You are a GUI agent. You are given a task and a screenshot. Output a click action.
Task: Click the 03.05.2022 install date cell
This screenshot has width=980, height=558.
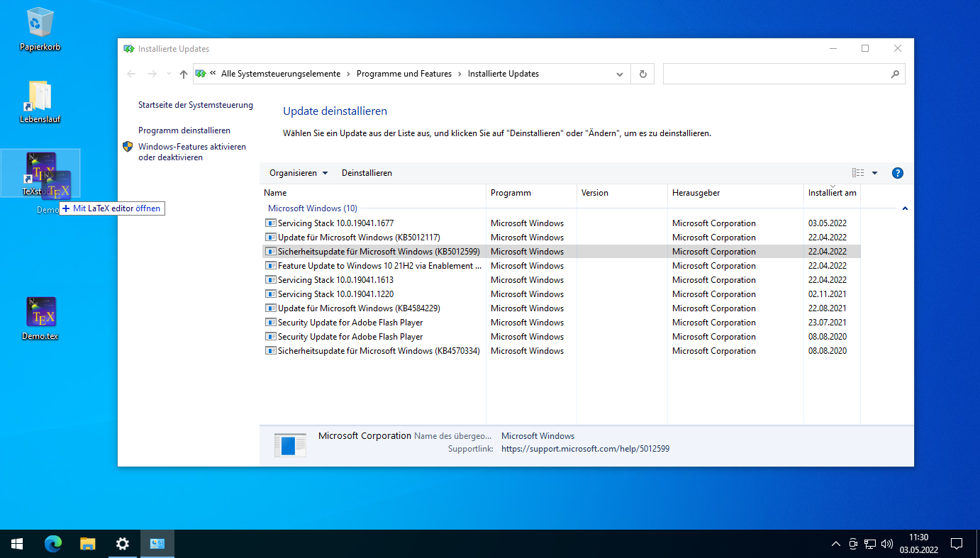(827, 223)
